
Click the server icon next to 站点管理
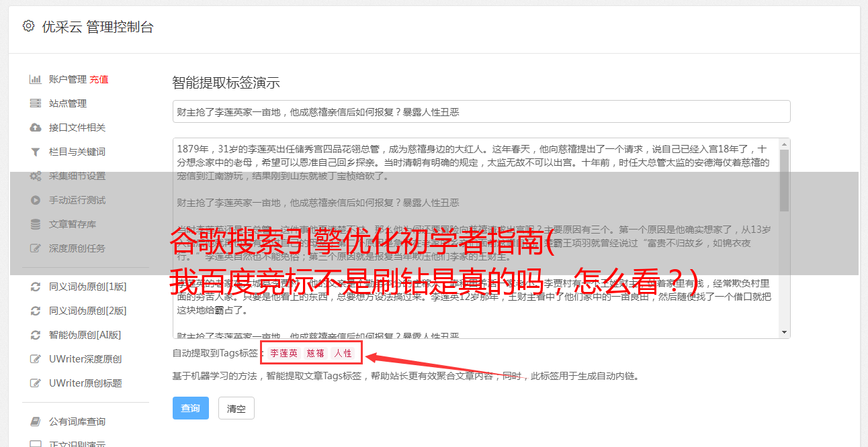pos(35,103)
